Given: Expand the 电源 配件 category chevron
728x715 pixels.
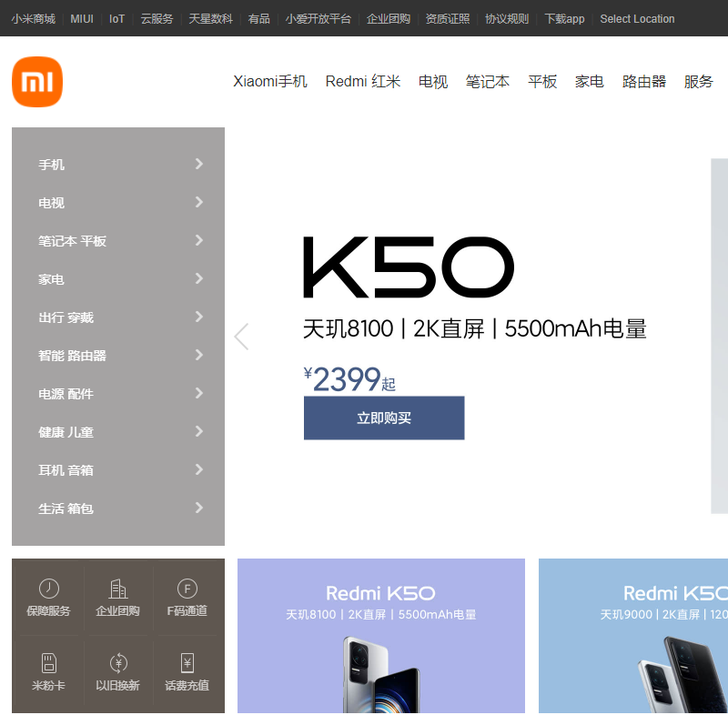Looking at the screenshot, I should [x=199, y=393].
